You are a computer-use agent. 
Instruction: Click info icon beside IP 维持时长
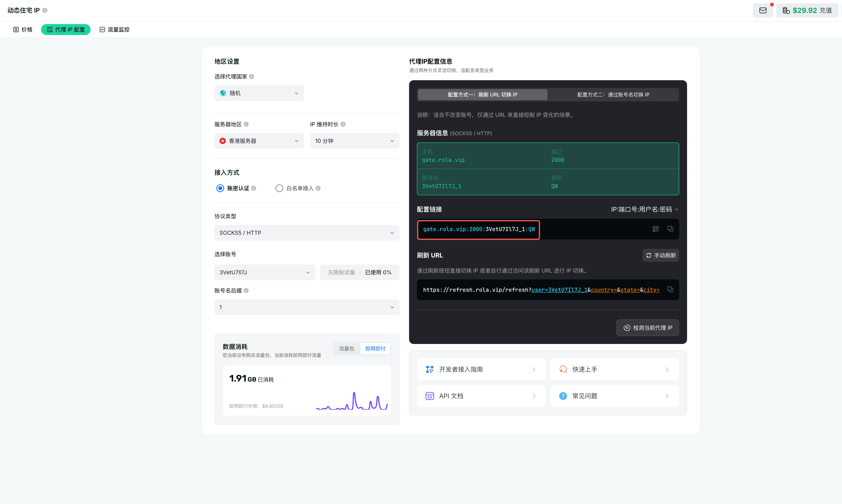343,124
